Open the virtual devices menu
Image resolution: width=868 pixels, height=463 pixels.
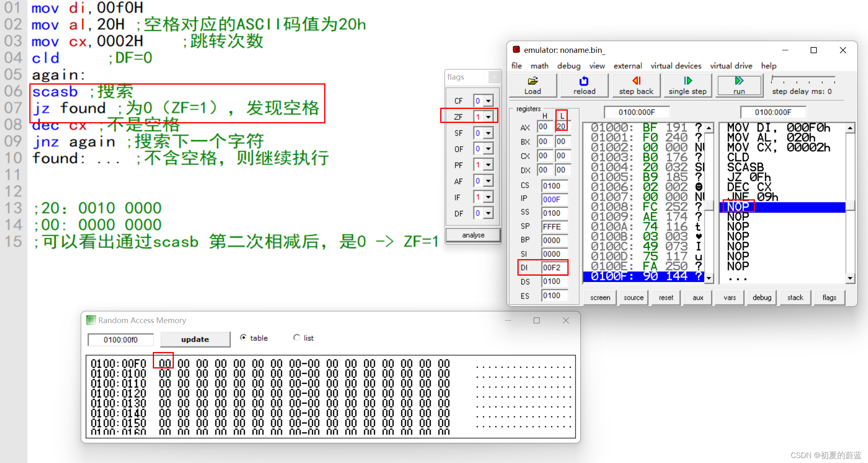pyautogui.click(x=676, y=66)
